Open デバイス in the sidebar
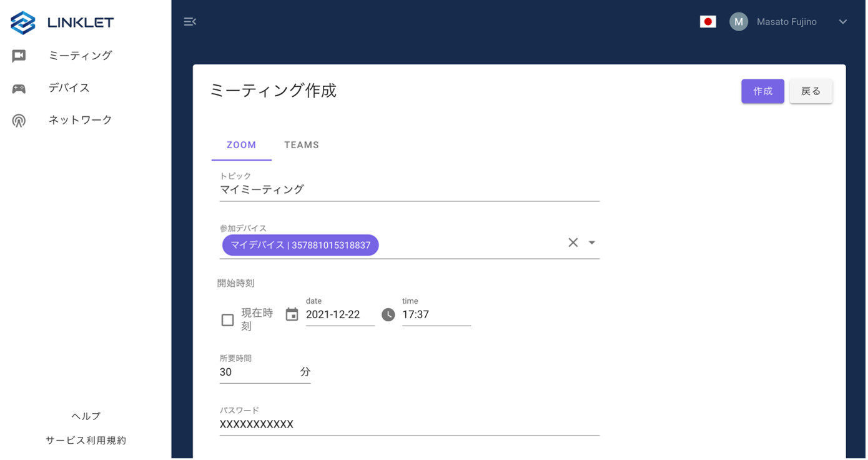Viewport: 868px width, 460px height. pyautogui.click(x=69, y=88)
